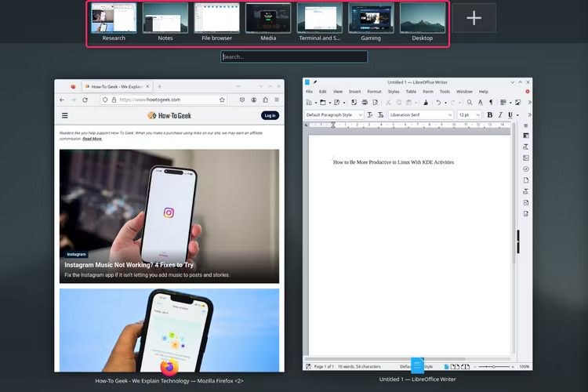The width and height of the screenshot is (588, 392).
Task: Expand the Default Paragraph Style dropdown
Action: coord(361,114)
